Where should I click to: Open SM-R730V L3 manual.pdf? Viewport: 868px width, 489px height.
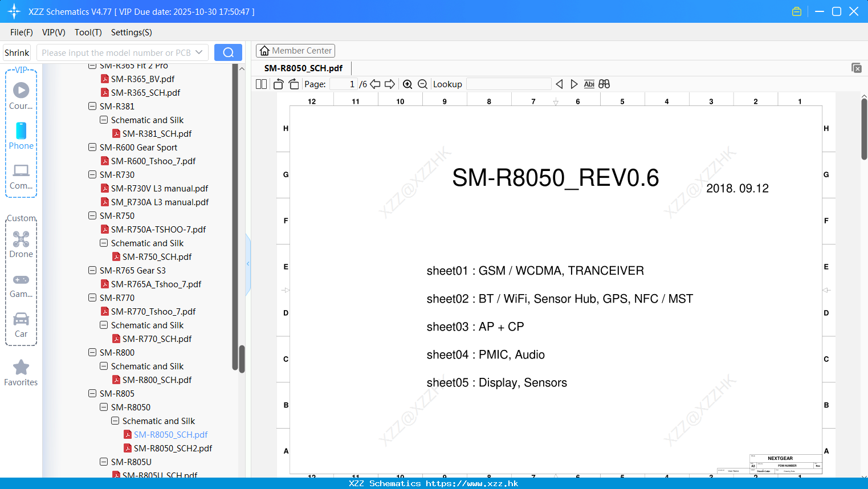click(x=160, y=188)
